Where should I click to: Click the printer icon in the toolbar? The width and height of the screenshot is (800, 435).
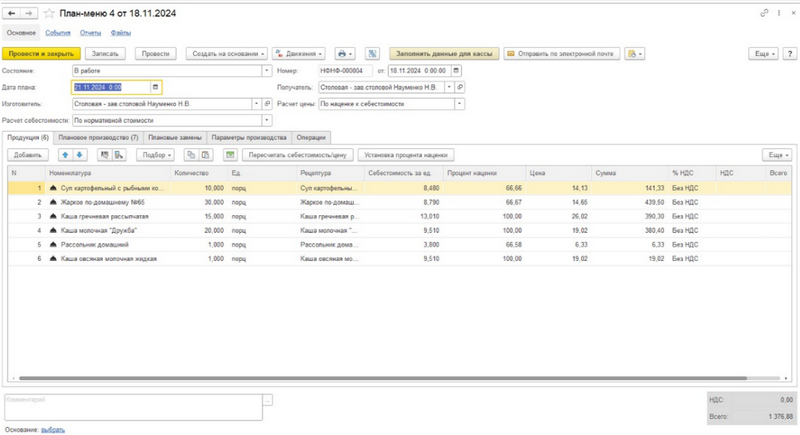click(x=342, y=53)
